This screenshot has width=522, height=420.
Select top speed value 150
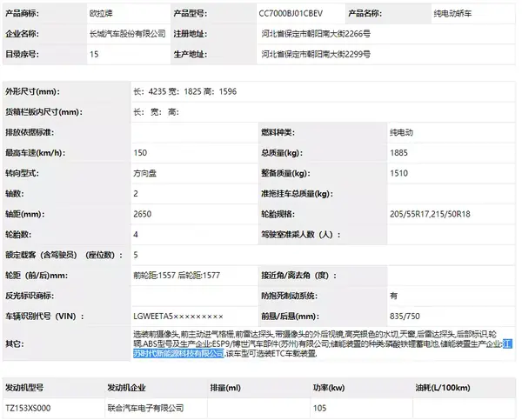point(140,153)
